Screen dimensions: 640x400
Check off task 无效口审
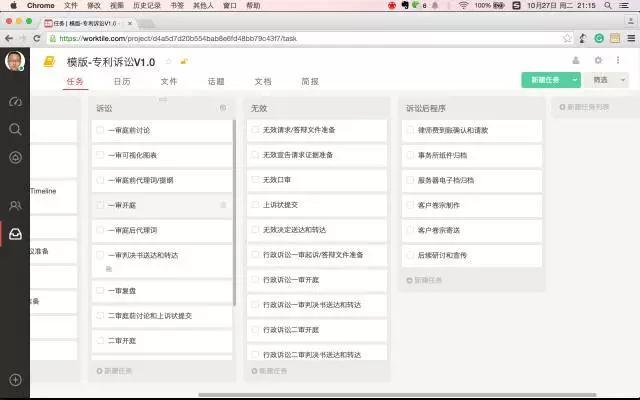[x=255, y=179]
